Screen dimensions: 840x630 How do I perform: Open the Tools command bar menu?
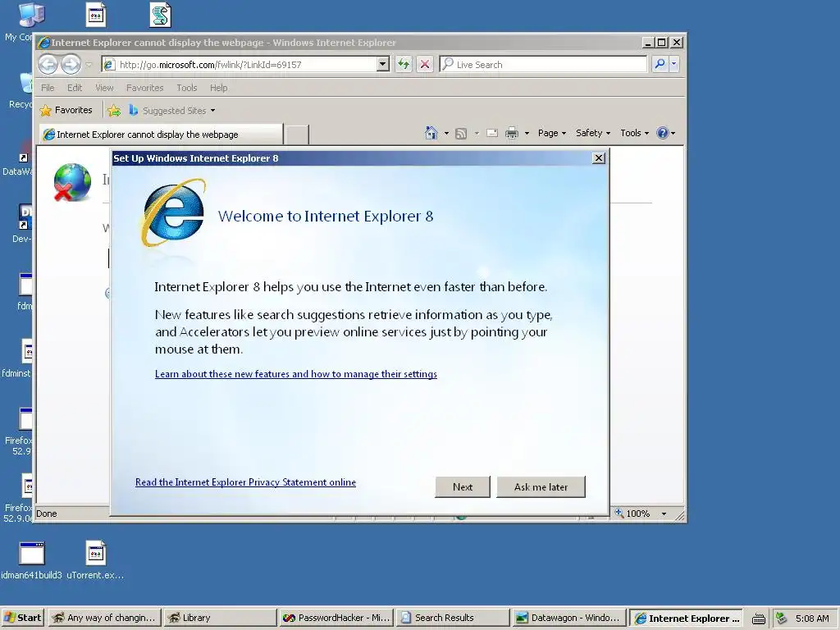634,134
